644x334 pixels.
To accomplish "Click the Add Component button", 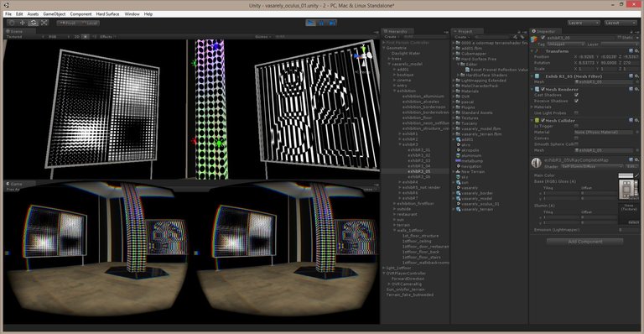I will (x=584, y=242).
